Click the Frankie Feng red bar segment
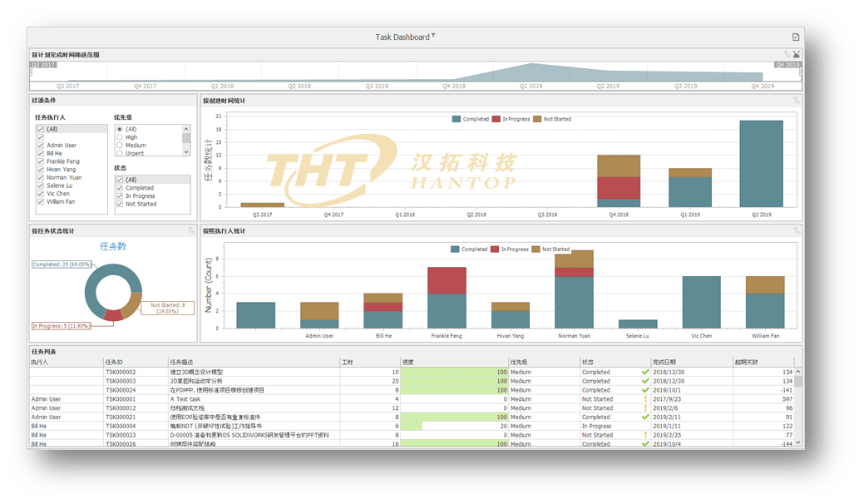Viewport: 859px width, 504px height. tap(447, 280)
